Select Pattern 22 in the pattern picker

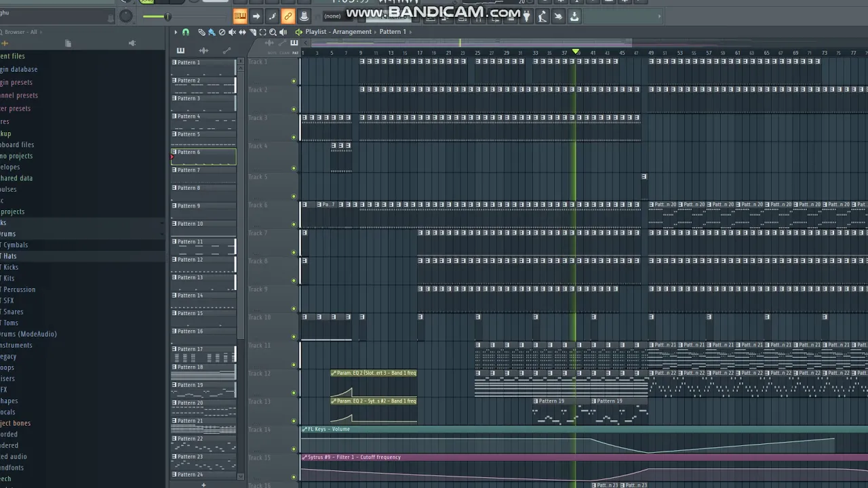203,444
